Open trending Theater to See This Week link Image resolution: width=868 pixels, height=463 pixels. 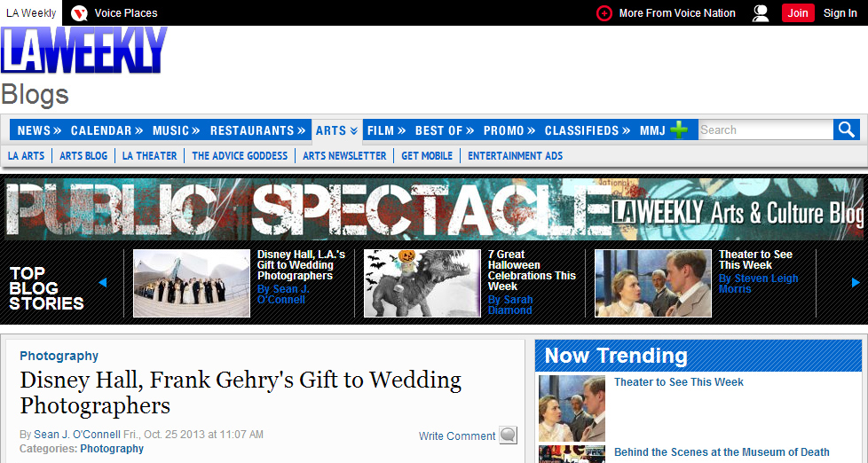click(x=679, y=382)
